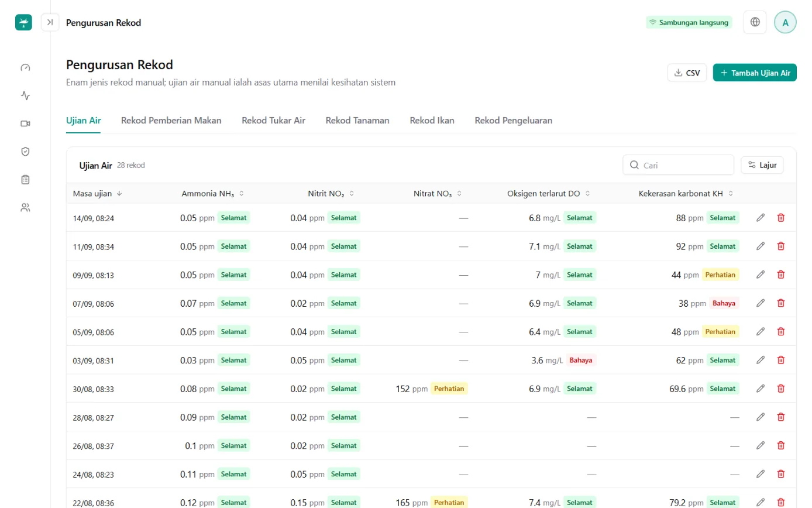This screenshot has width=812, height=508.
Task: Sort by Nitrat NO₃ column
Action: pyautogui.click(x=438, y=193)
